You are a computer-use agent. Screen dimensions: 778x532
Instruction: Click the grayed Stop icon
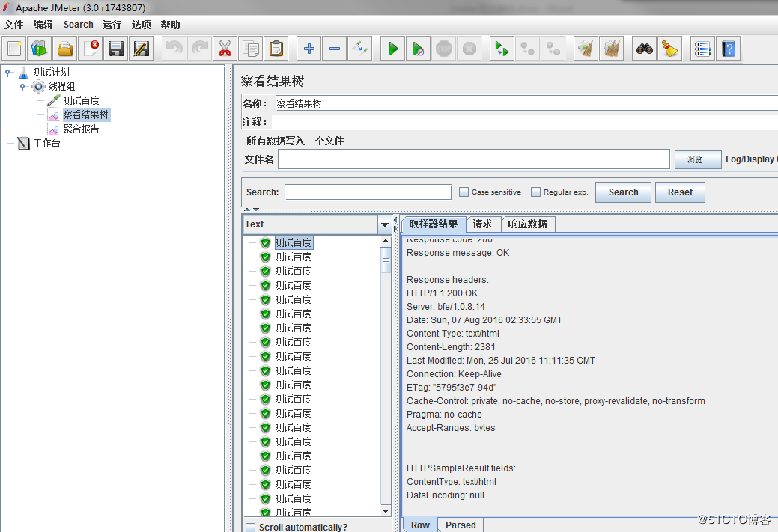tap(443, 49)
